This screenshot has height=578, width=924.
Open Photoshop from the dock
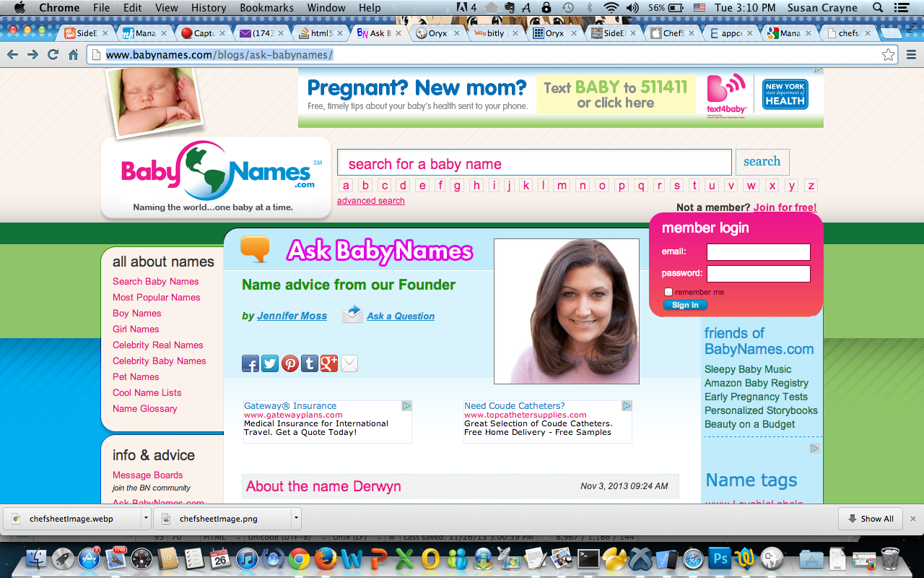[719, 558]
